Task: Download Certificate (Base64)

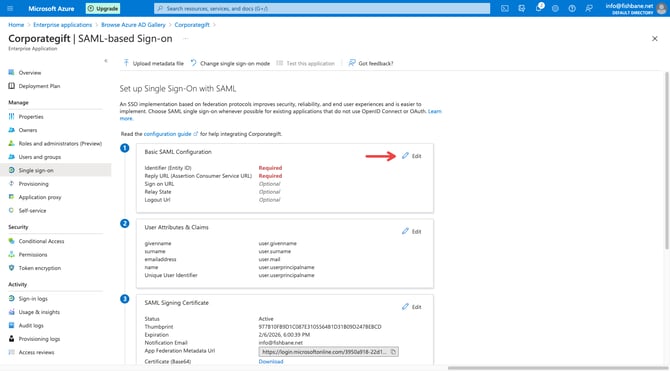Action: tap(271, 362)
